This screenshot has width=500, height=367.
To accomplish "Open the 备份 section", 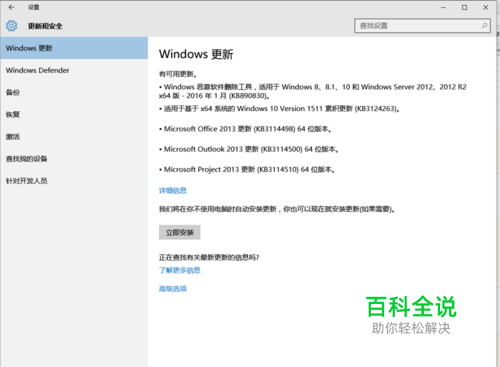I will click(x=74, y=92).
